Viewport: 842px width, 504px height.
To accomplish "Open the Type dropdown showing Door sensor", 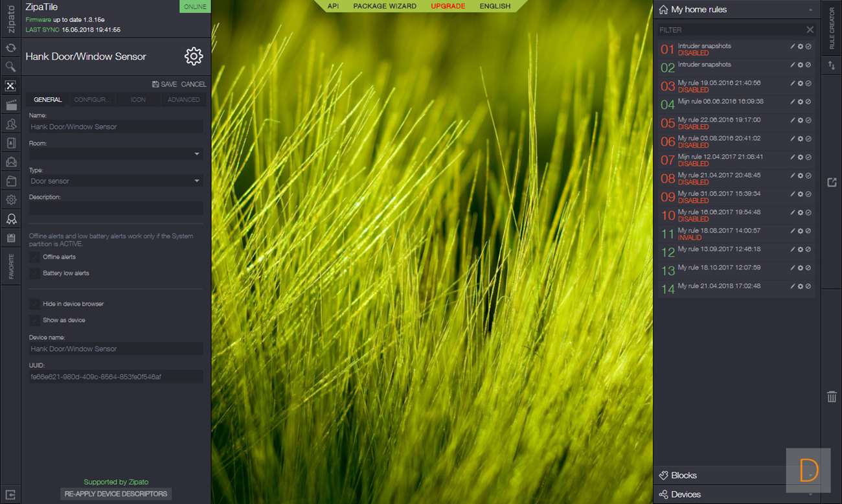I will tap(116, 181).
